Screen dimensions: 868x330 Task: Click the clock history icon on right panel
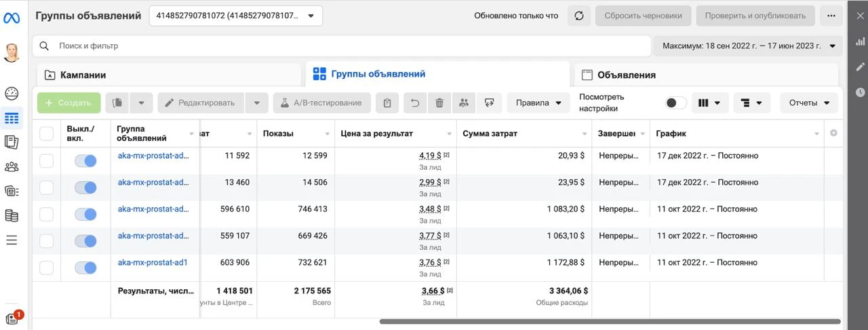coord(860,92)
